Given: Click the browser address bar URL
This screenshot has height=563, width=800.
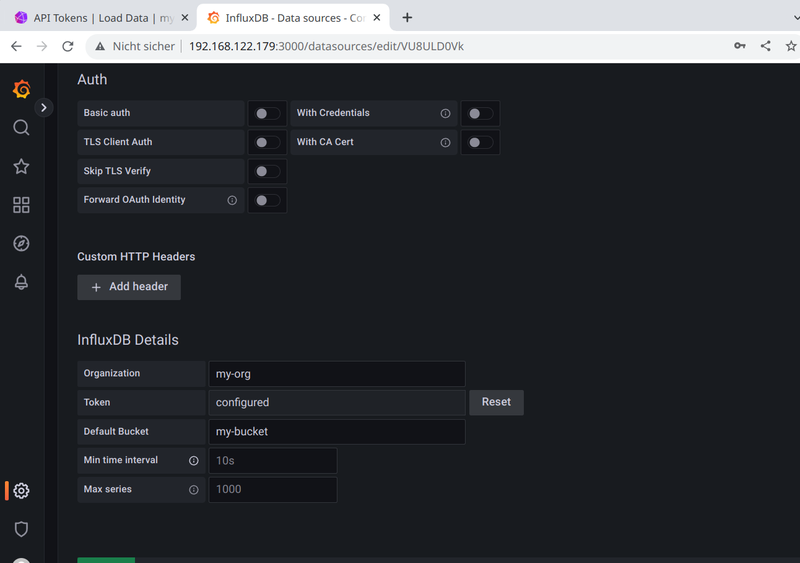Looking at the screenshot, I should 327,46.
